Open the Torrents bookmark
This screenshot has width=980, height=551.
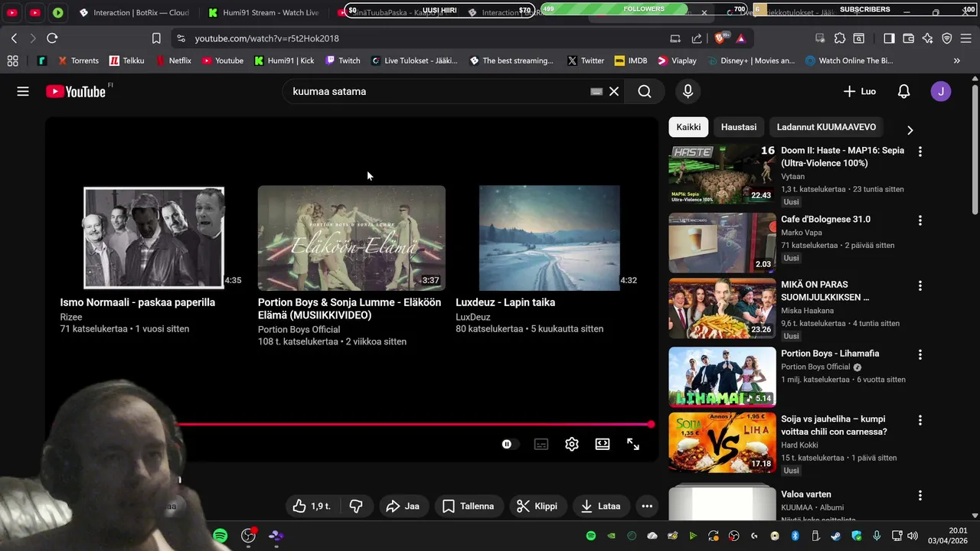coord(78,60)
